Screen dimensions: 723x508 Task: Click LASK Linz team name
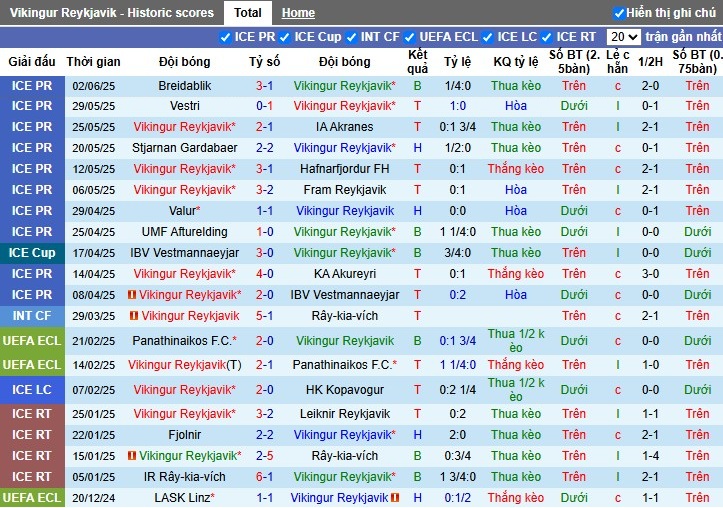tap(184, 497)
